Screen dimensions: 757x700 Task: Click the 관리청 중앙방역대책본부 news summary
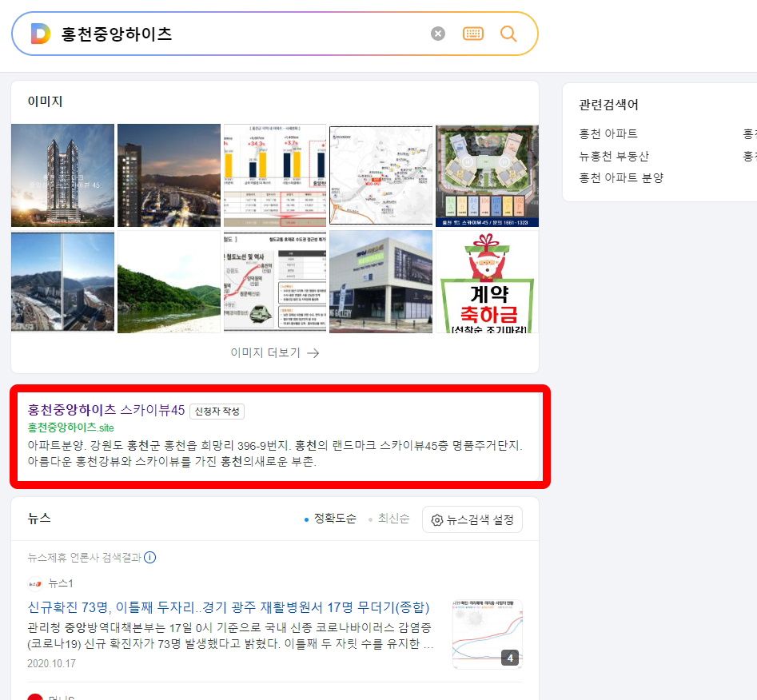pyautogui.click(x=230, y=636)
